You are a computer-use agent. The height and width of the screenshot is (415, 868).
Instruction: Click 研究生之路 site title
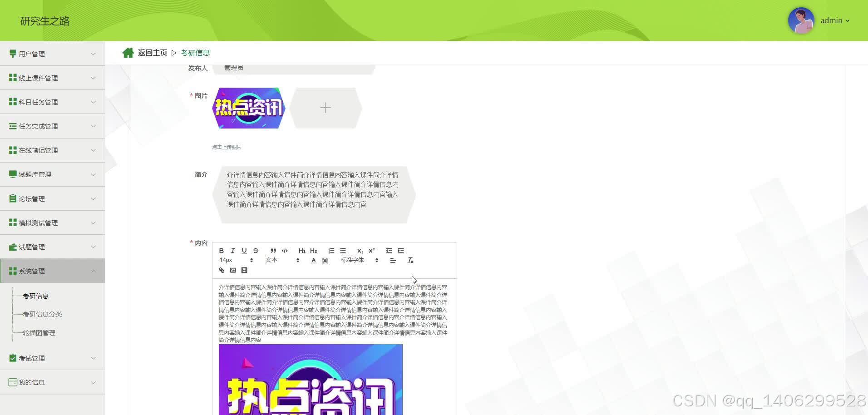(x=45, y=21)
